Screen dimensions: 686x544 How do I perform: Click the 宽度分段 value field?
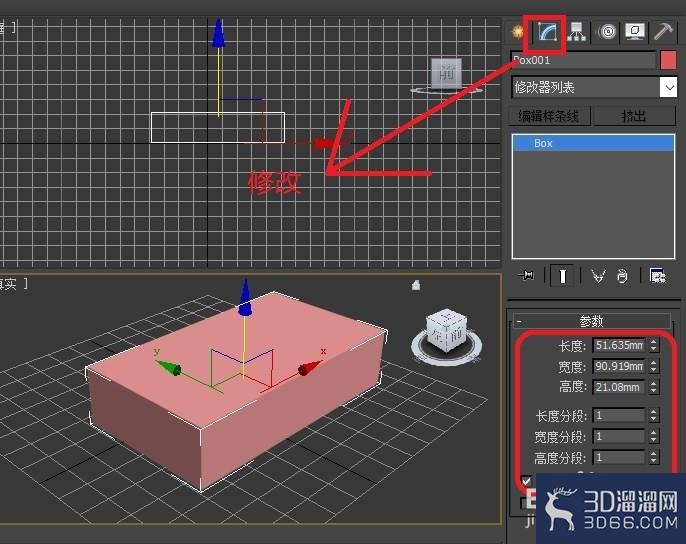(x=619, y=436)
